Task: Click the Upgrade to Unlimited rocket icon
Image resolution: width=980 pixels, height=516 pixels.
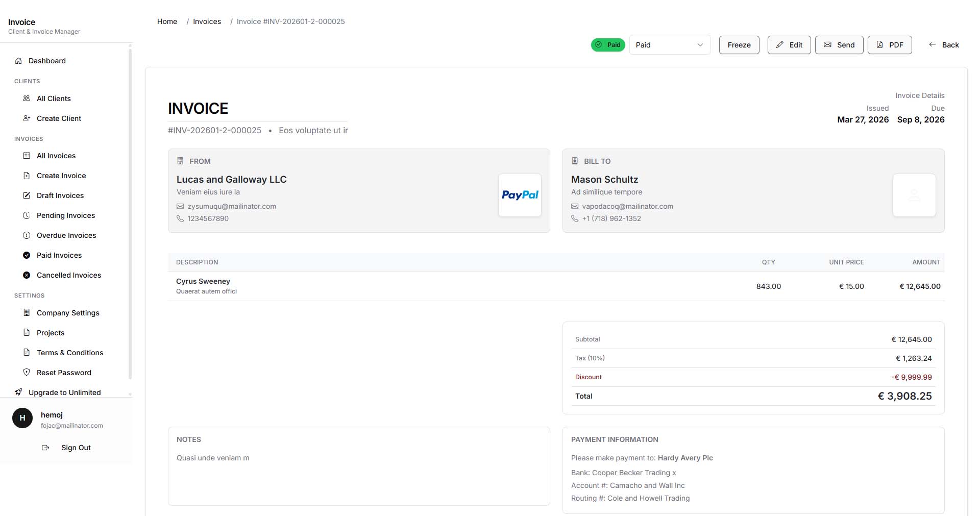Action: 18,392
